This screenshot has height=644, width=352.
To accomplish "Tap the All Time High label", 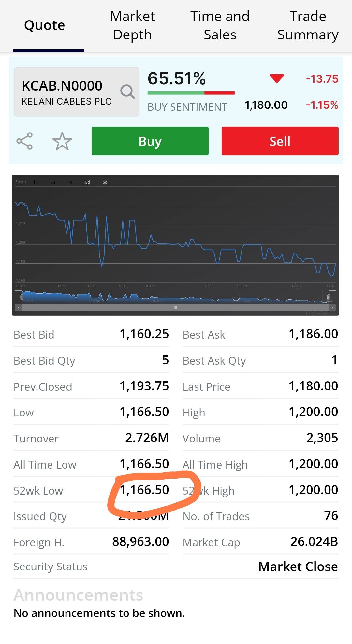I will (215, 465).
